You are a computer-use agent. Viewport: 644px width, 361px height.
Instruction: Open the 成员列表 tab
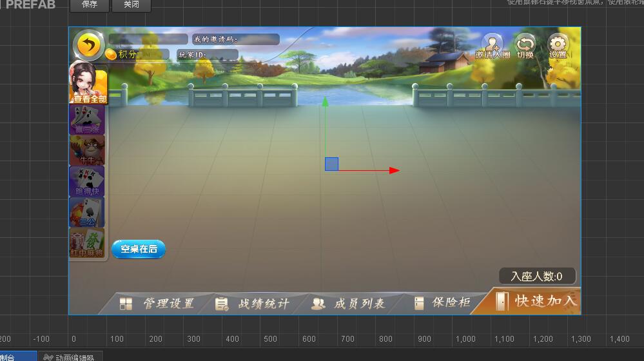[x=348, y=304]
